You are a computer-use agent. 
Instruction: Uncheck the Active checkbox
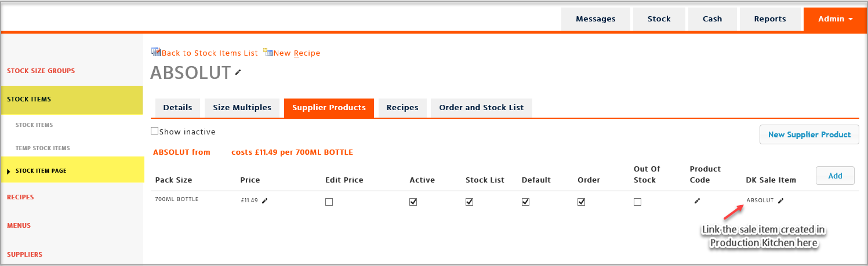coord(413,202)
